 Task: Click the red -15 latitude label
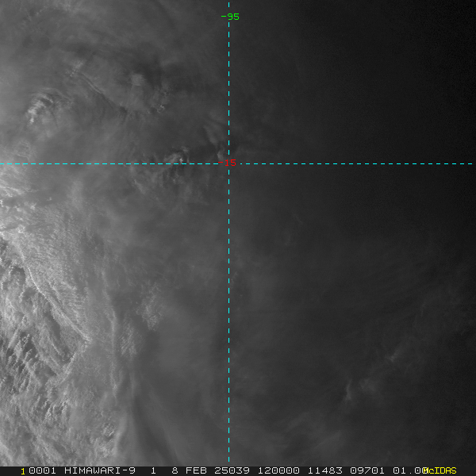[x=228, y=163]
